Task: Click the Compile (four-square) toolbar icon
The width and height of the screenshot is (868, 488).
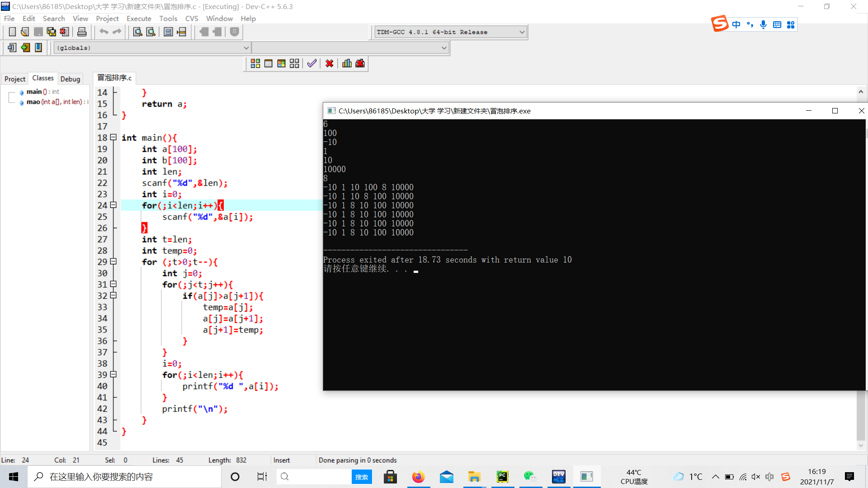Action: click(x=255, y=64)
